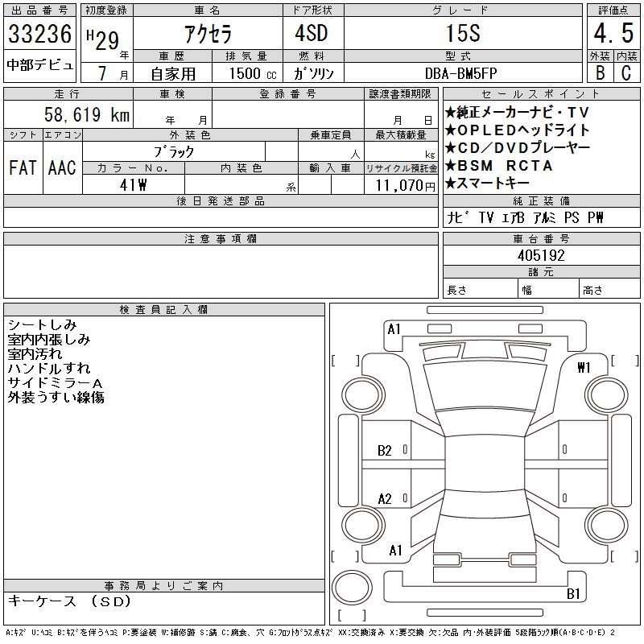Select the A2 damage mark on the diagram
Image resolution: width=644 pixels, height=644 pixels.
pos(385,499)
